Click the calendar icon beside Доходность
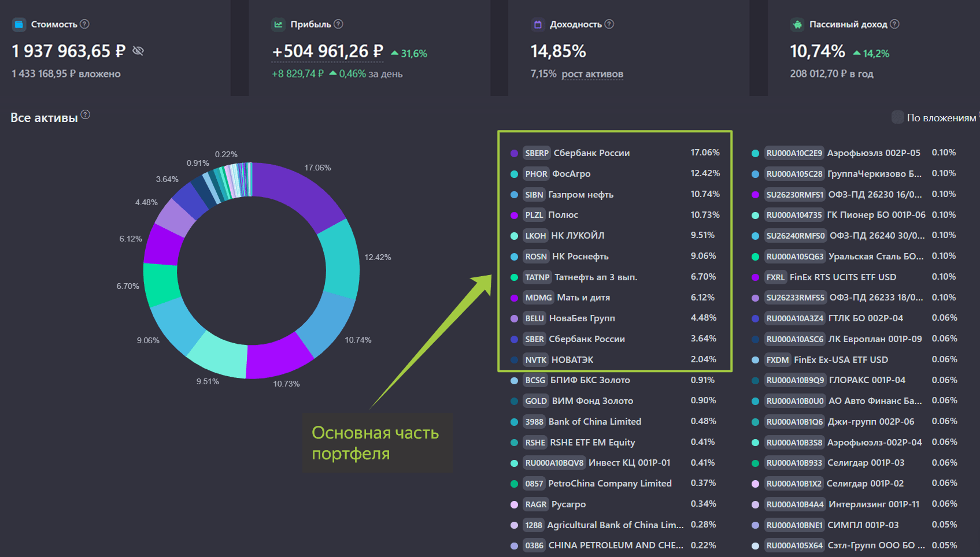The height and width of the screenshot is (557, 980). 538,24
